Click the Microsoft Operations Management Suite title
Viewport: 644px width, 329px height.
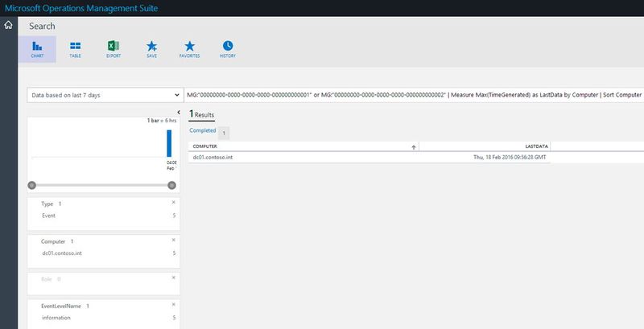[x=81, y=8]
